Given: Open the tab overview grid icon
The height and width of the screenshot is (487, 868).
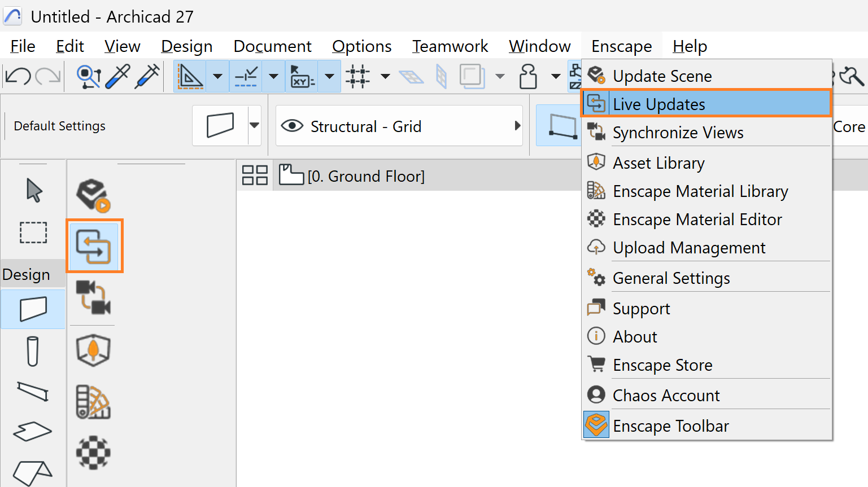Looking at the screenshot, I should point(255,176).
